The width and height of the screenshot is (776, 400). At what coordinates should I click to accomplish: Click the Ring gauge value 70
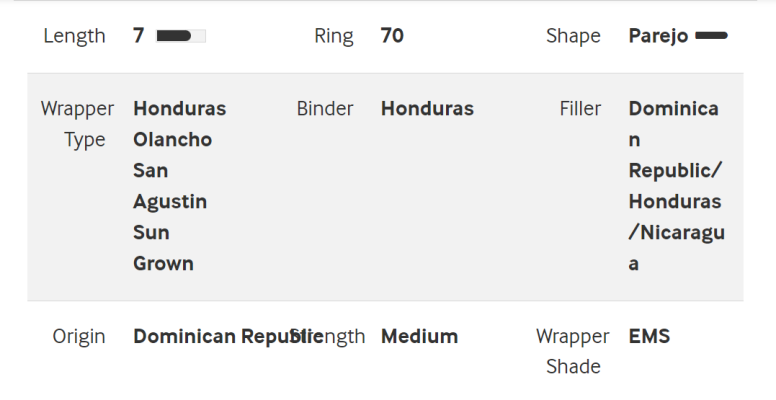(x=392, y=36)
